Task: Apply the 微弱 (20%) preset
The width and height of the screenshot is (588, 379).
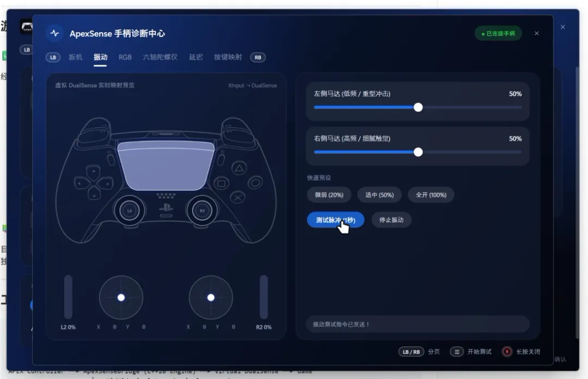Action: [329, 195]
